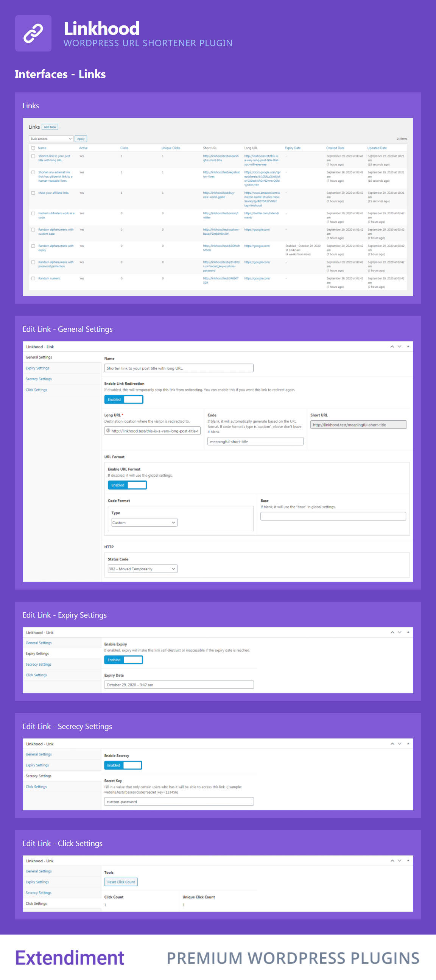Screen dimensions: 436x980
Task: Click the Extendiment brand logo text
Action: tap(70, 957)
